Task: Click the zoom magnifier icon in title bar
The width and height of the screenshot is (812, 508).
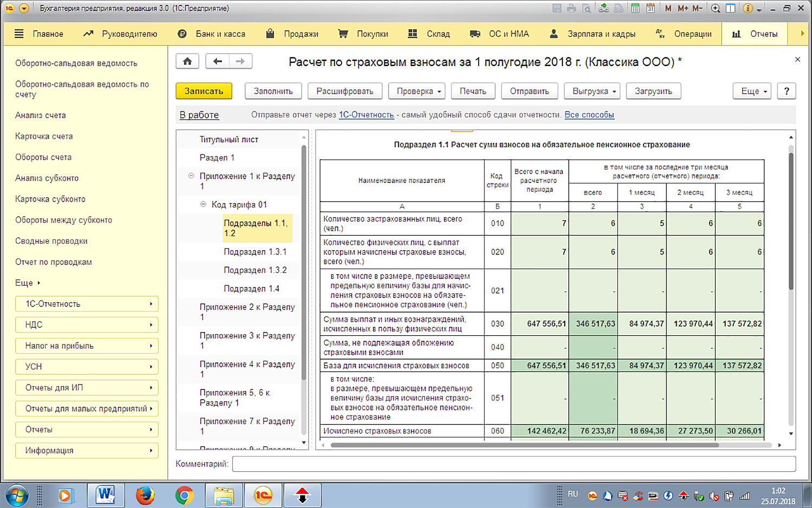Action: pos(715,8)
